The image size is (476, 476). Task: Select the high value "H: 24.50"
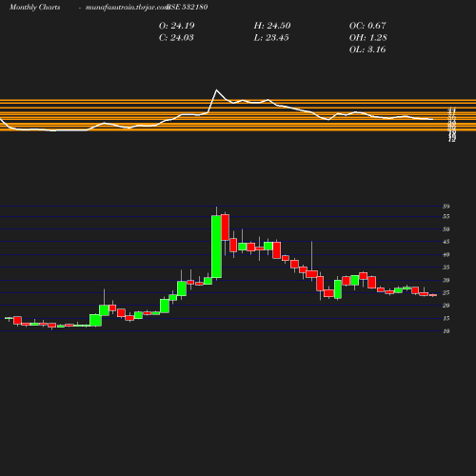point(272,26)
